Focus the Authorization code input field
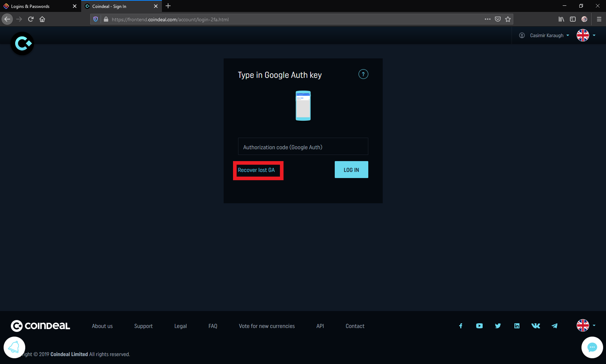606x364 pixels. (303, 147)
